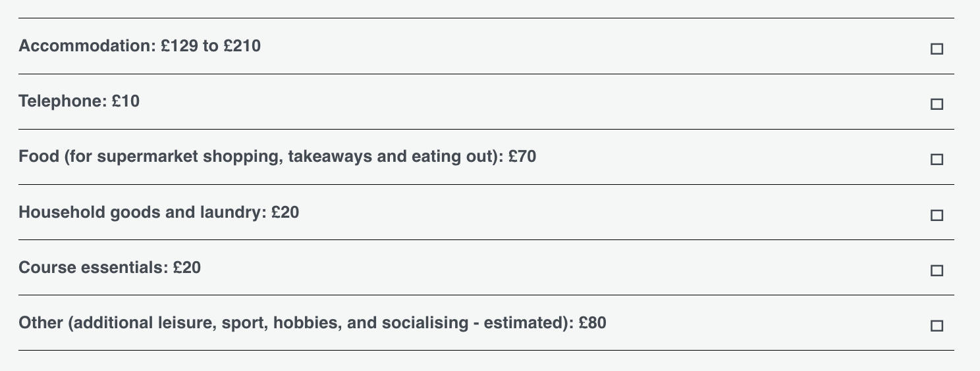Image resolution: width=980 pixels, height=371 pixels.
Task: Click the square icon in the Accommodation row
Action: (937, 49)
